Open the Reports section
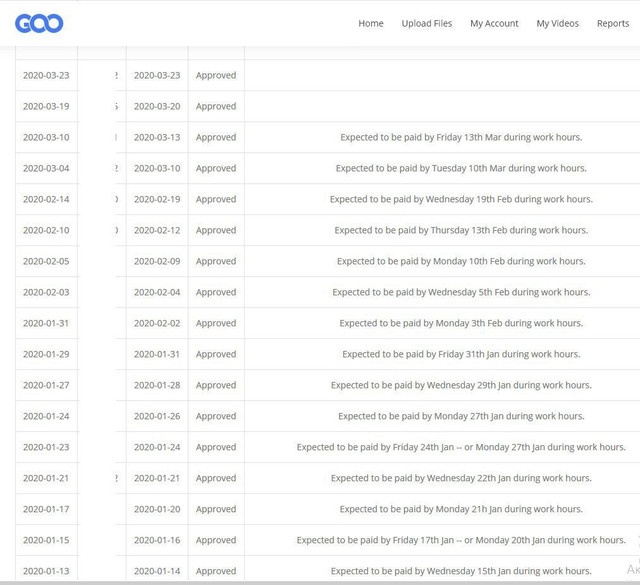640x585 pixels. click(x=613, y=23)
